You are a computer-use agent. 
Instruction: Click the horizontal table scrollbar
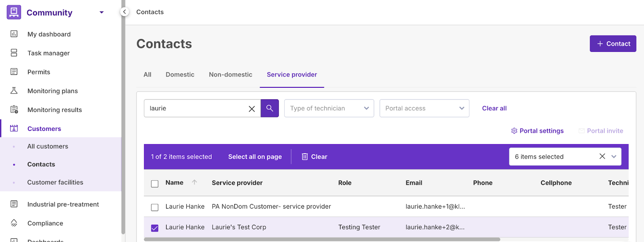[x=322, y=239]
